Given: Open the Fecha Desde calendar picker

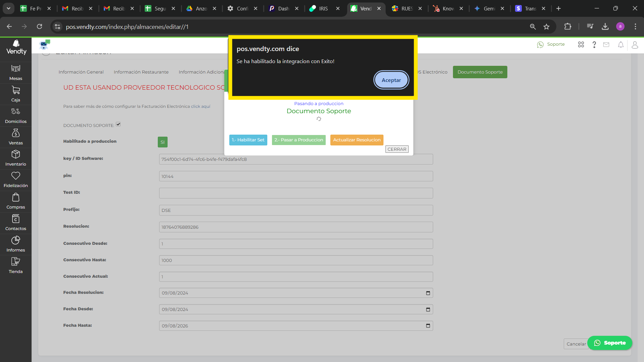Looking at the screenshot, I should click(428, 310).
